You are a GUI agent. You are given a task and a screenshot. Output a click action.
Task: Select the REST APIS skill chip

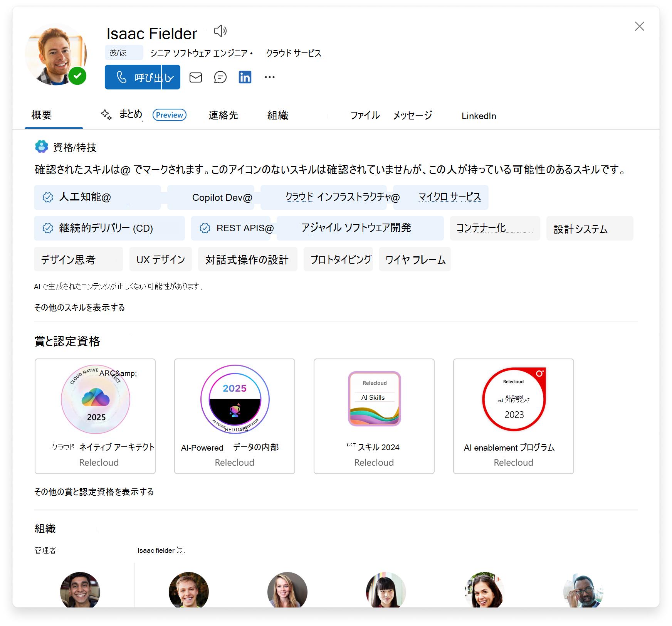pyautogui.click(x=231, y=228)
